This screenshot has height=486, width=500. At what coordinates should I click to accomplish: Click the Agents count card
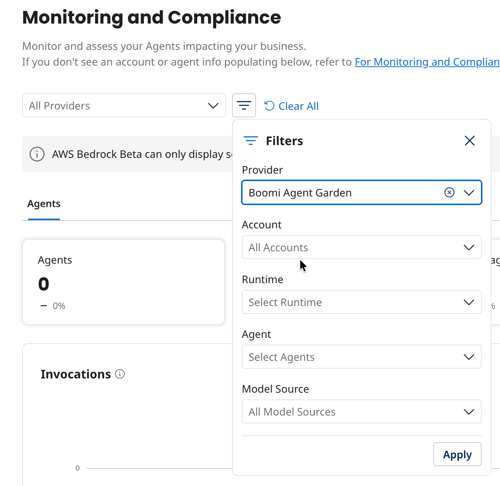tap(123, 282)
